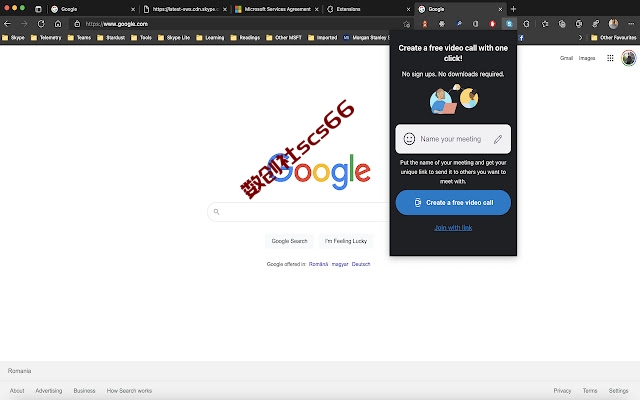The image size is (640, 400).
Task: Click the Facebook bookmark icon
Action: click(521, 38)
